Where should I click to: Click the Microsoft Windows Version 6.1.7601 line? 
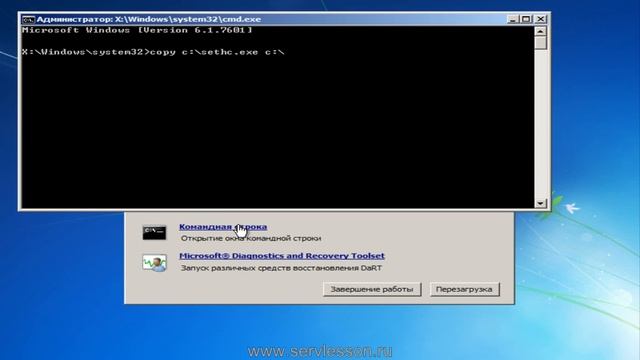coord(138,30)
